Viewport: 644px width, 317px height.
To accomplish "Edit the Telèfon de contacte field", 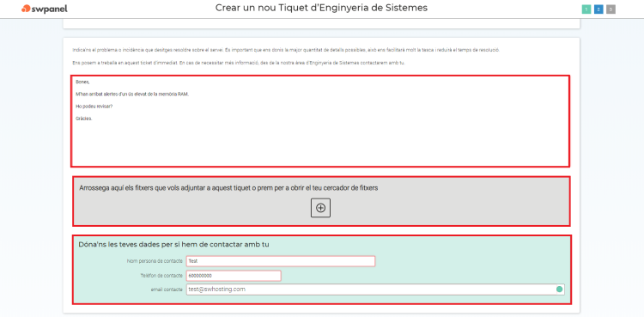I will pos(234,276).
